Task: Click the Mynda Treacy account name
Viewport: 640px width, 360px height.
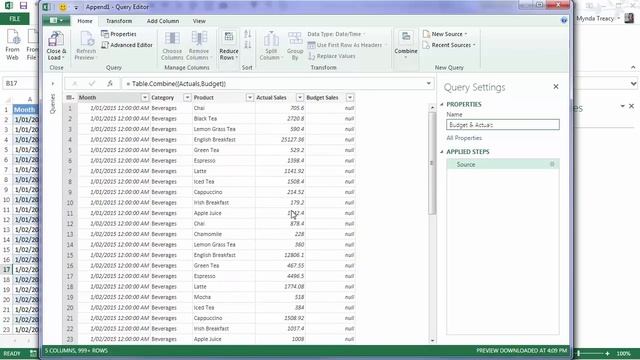Action: pyautogui.click(x=595, y=18)
